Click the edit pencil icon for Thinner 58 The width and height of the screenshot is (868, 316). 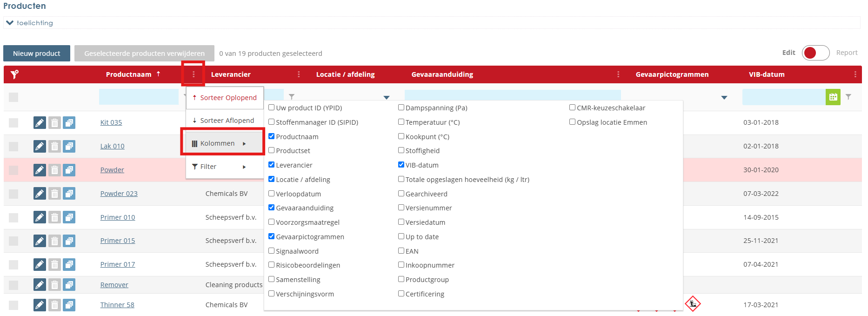[x=40, y=305]
